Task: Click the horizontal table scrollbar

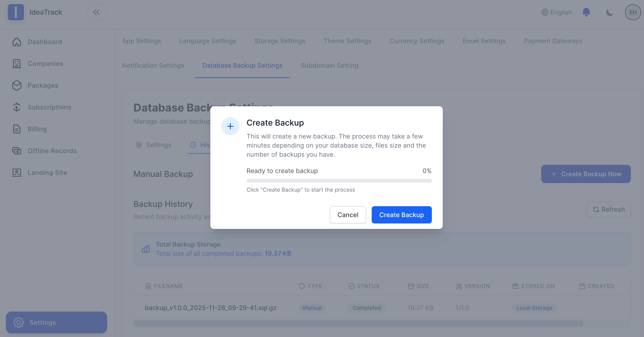Action: pos(358,323)
